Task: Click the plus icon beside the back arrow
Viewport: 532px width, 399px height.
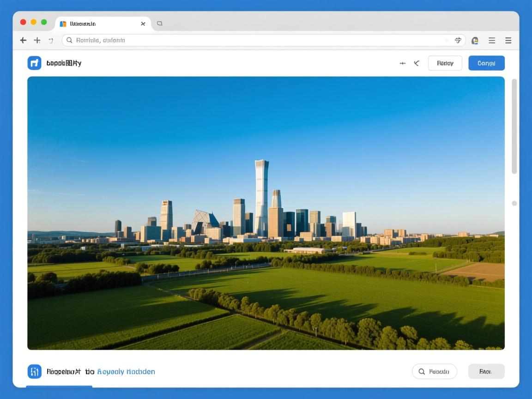Action: tap(37, 41)
